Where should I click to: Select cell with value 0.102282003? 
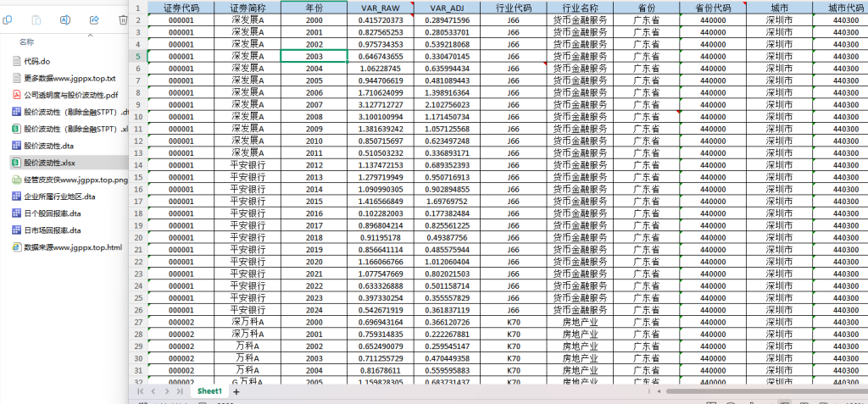click(381, 213)
